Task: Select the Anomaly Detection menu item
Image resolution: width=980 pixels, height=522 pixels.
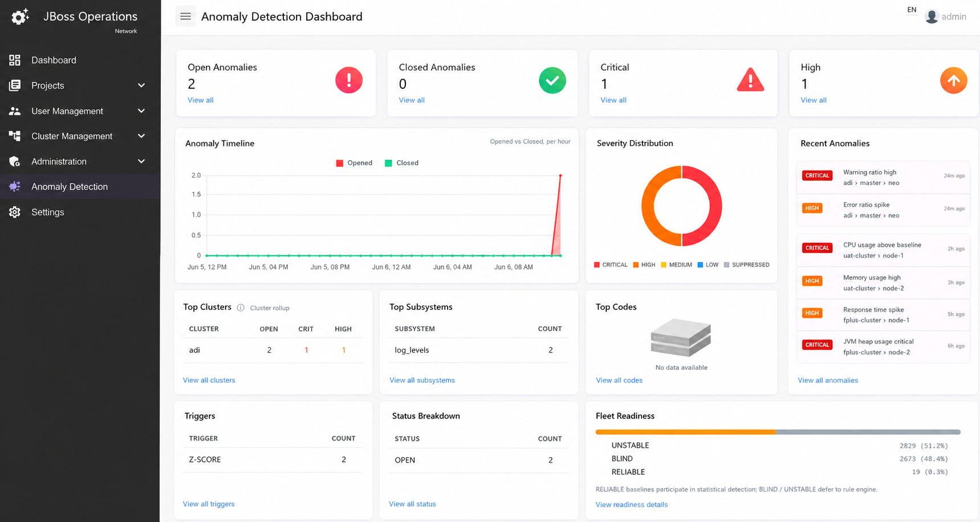Action: pyautogui.click(x=80, y=187)
